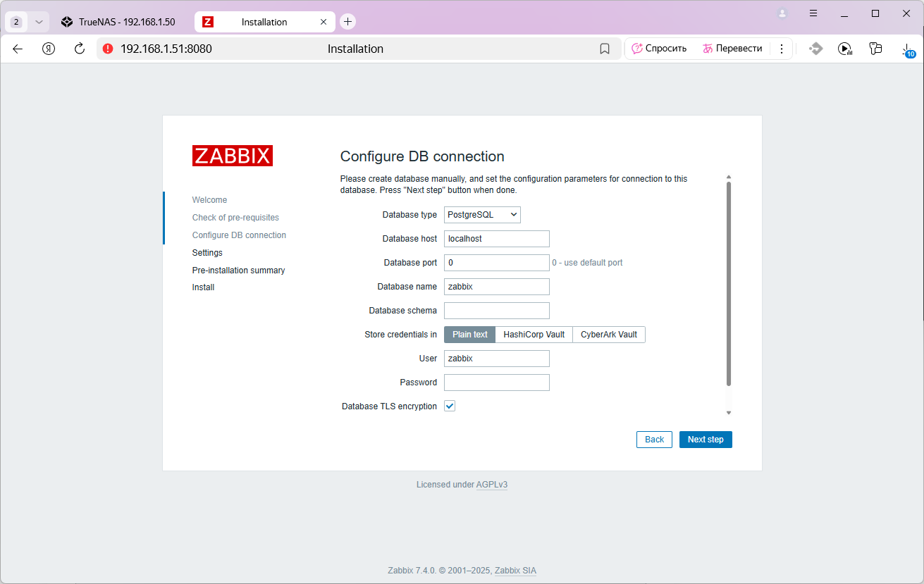Bookmark this page
The width and height of the screenshot is (924, 584).
point(605,49)
